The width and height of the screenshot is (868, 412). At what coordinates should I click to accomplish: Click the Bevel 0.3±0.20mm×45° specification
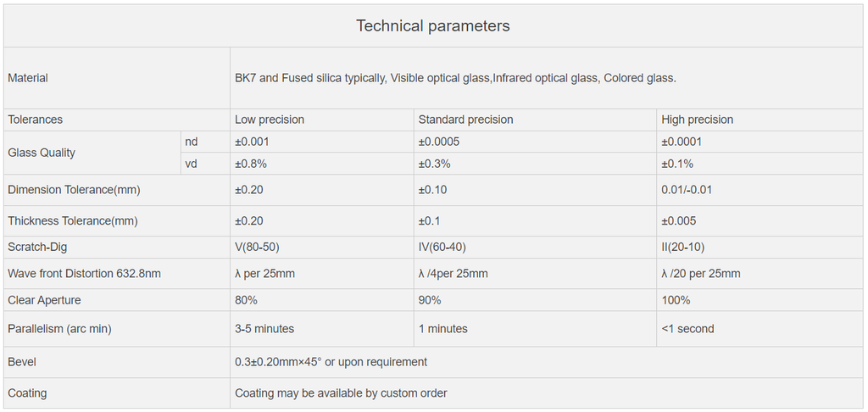[x=331, y=362]
